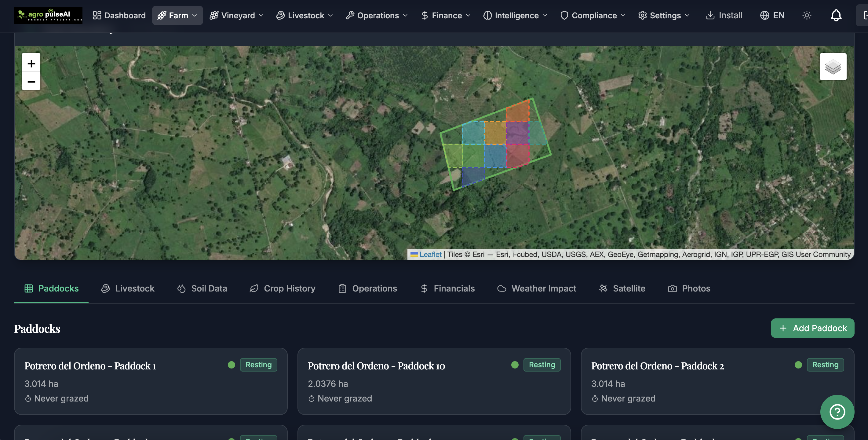Click the Paddock 2 title text
Image resolution: width=868 pixels, height=440 pixels.
(657, 365)
